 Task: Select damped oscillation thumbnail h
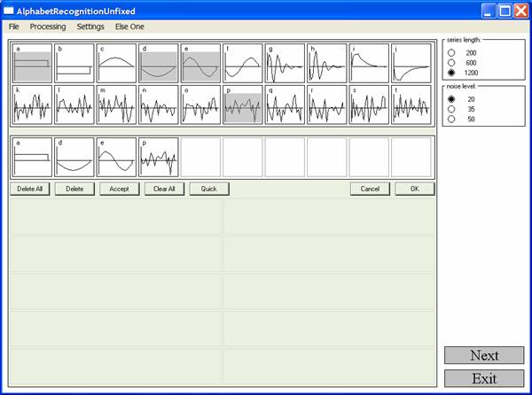point(326,63)
